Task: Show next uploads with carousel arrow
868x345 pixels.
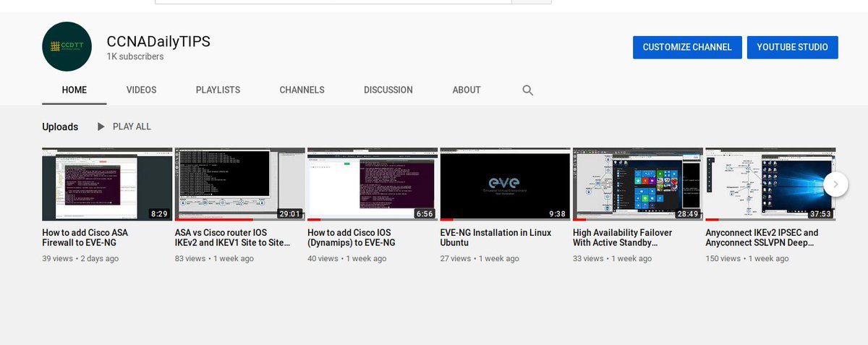Action: [x=835, y=184]
